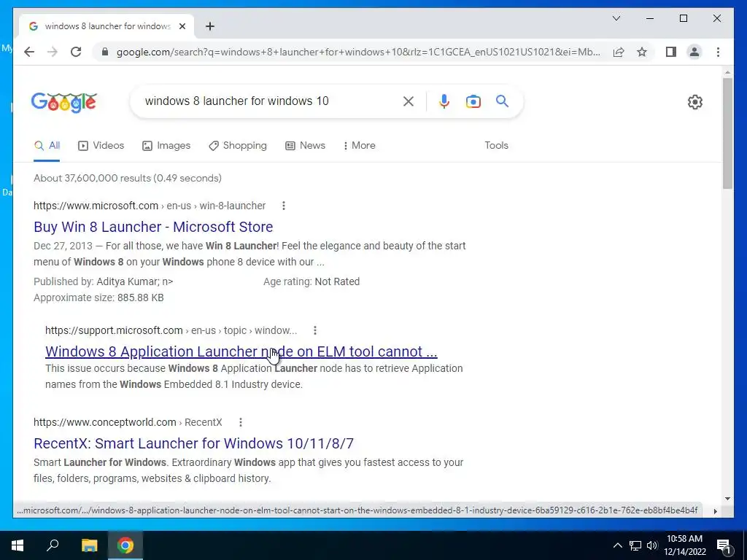Open options for microsoft.com win-8-launcher result

point(284,206)
